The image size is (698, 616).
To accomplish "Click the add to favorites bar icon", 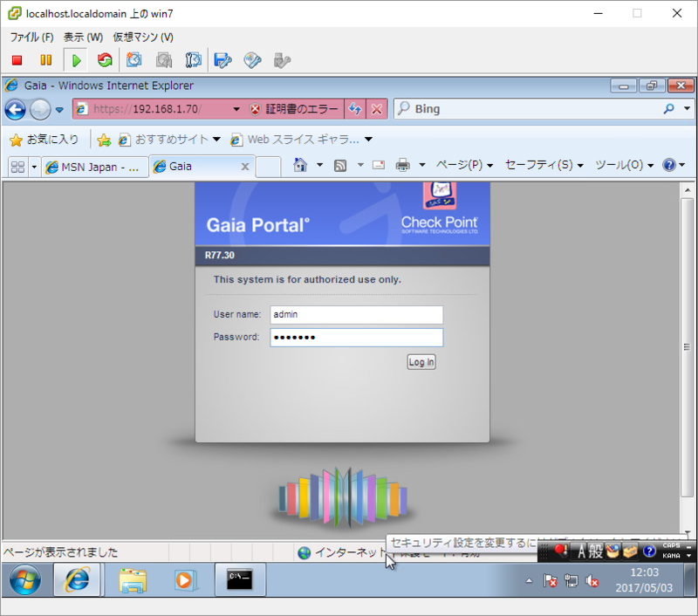I will coord(104,140).
